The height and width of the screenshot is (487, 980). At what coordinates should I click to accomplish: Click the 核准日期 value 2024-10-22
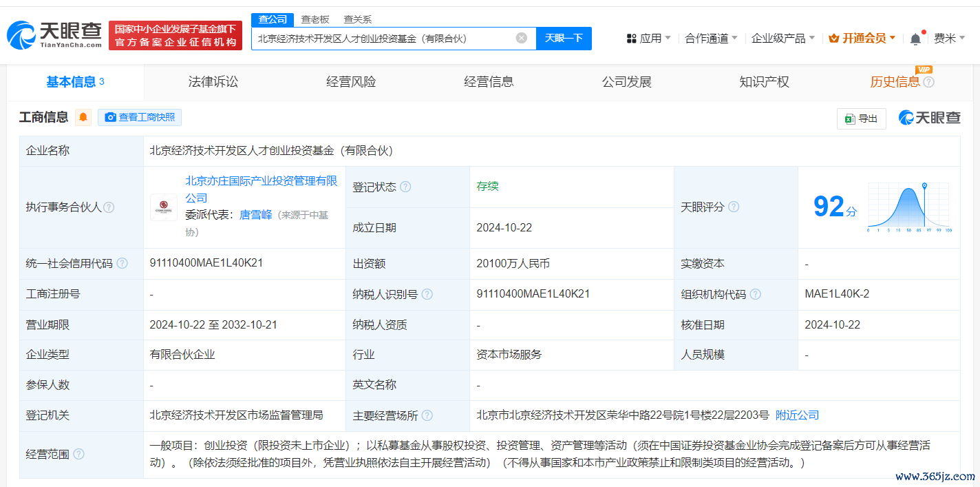833,324
